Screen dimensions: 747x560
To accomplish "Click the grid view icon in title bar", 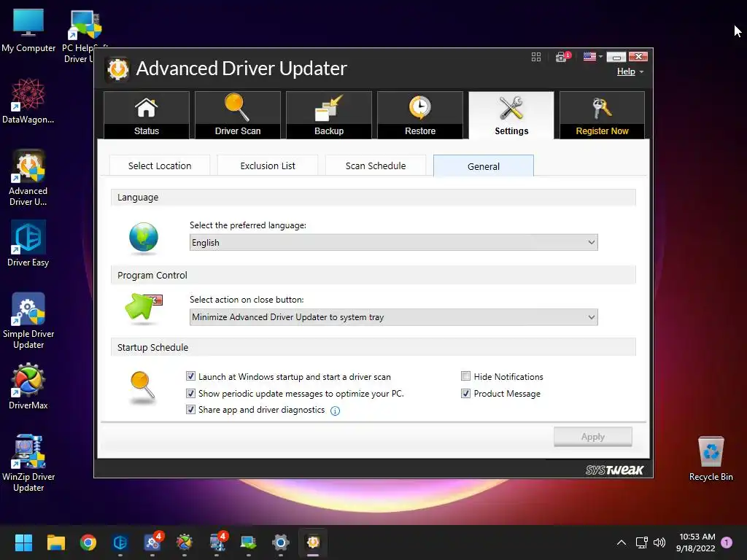I will click(536, 57).
